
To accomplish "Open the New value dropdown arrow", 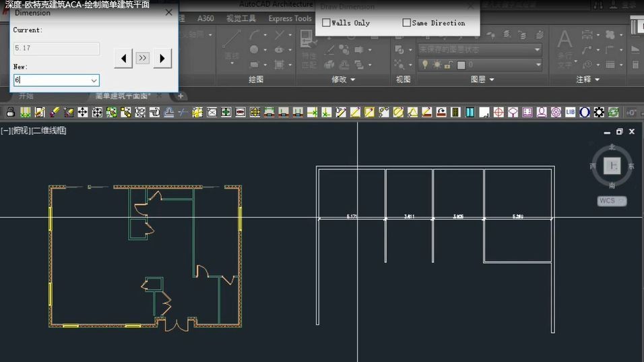I will [94, 80].
